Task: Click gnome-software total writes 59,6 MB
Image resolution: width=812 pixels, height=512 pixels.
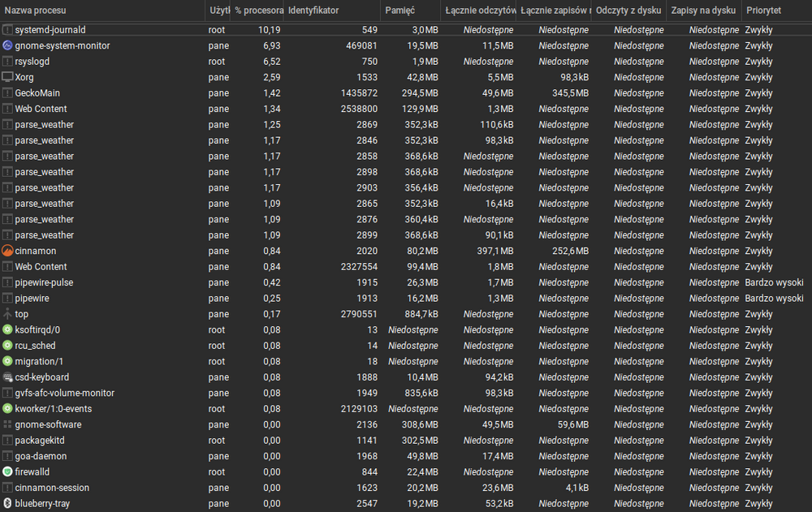Action: [x=573, y=424]
